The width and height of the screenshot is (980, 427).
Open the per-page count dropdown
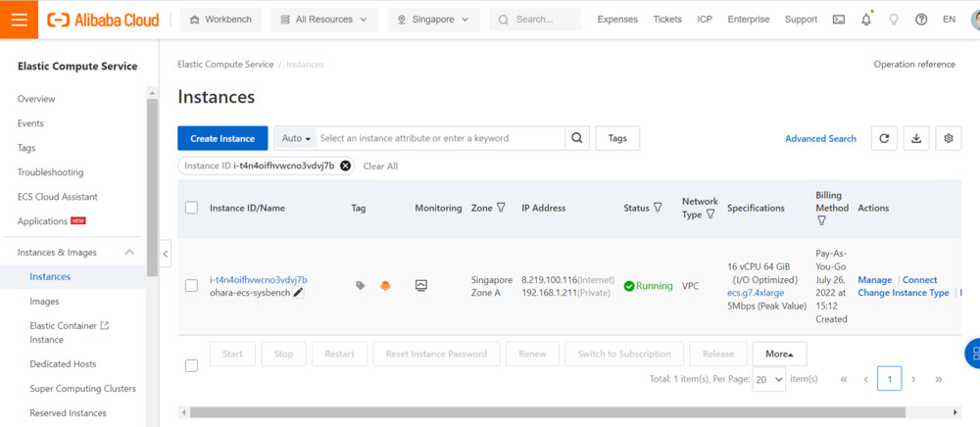[769, 379]
